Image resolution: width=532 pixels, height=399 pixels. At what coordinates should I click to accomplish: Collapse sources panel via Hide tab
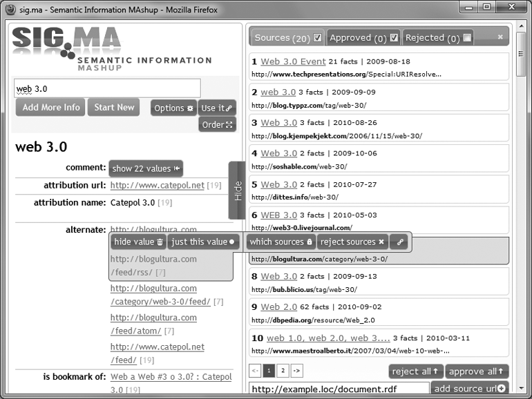point(237,191)
